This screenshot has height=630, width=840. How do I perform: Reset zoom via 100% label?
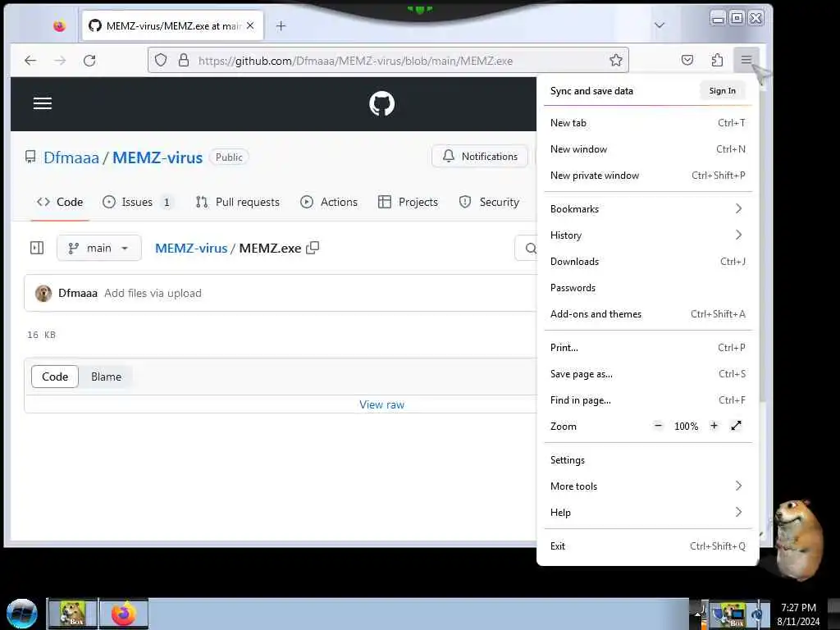point(687,426)
